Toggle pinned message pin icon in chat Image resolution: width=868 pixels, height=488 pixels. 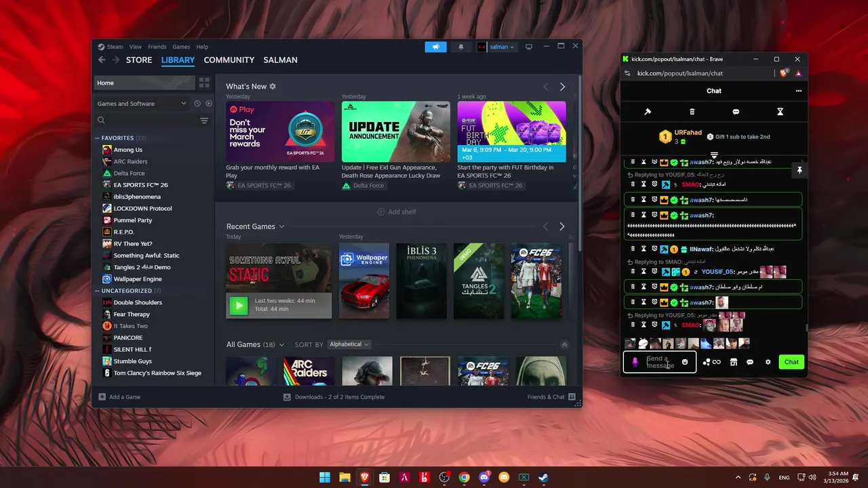[x=800, y=170]
